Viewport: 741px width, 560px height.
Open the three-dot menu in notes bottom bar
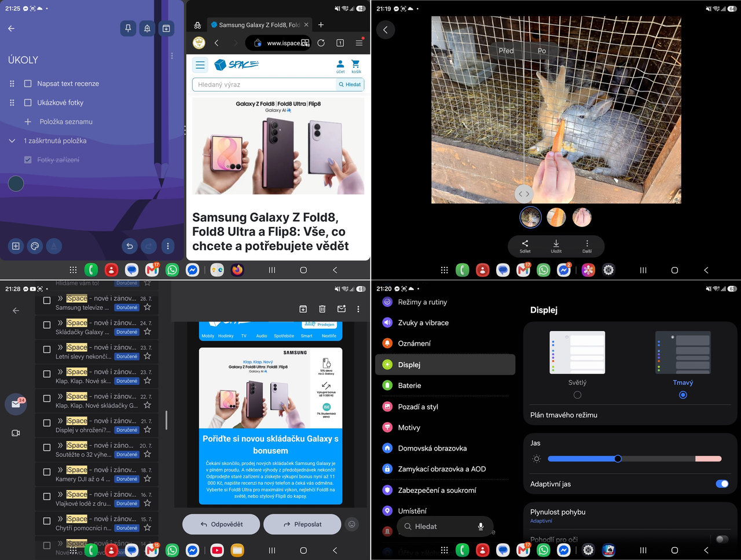pyautogui.click(x=168, y=246)
